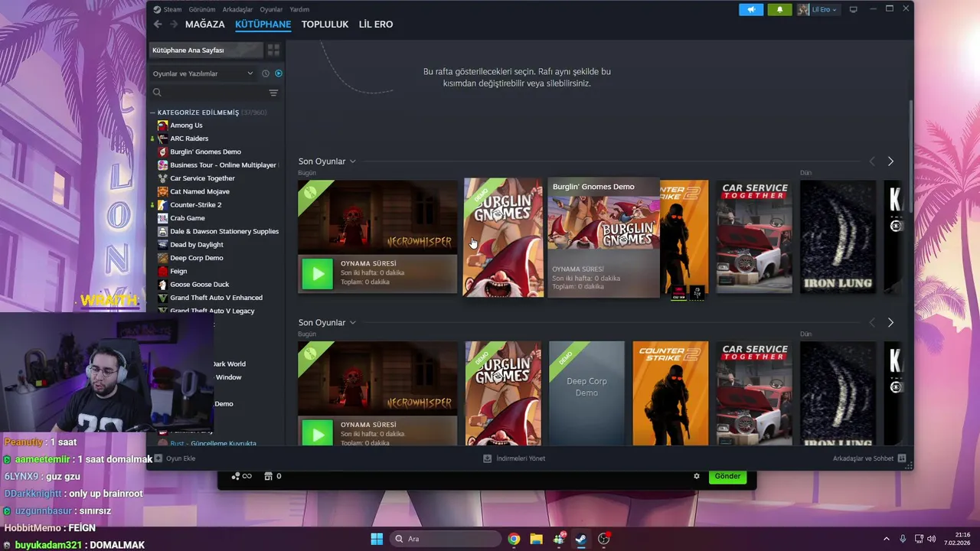Click the taskbar Ara search box

pyautogui.click(x=444, y=539)
